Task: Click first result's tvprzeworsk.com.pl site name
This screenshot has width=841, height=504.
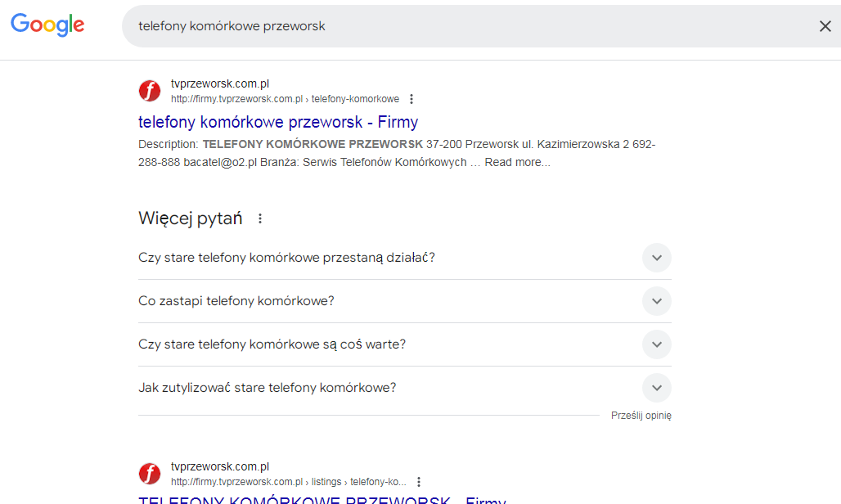Action: [x=220, y=83]
